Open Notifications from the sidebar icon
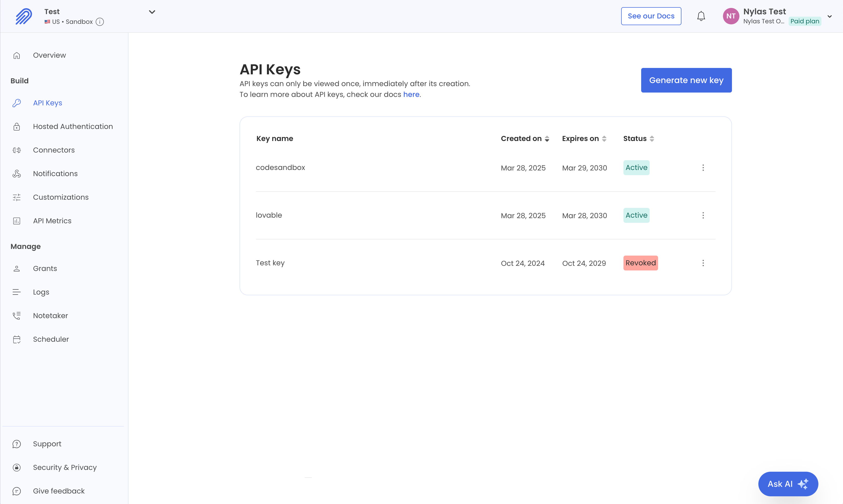Image resolution: width=843 pixels, height=504 pixels. pos(17,174)
